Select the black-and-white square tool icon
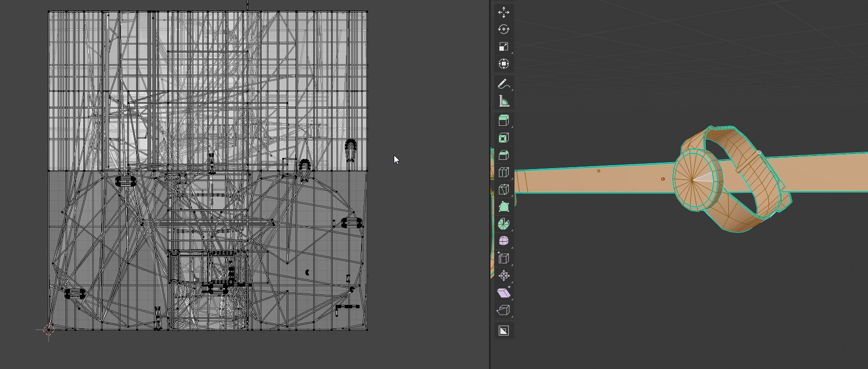The image size is (868, 369). 503,331
